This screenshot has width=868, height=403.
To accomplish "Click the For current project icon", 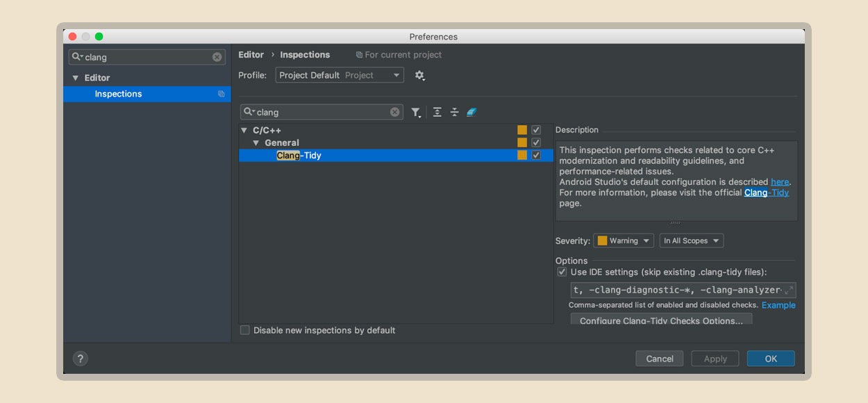I will pos(359,55).
